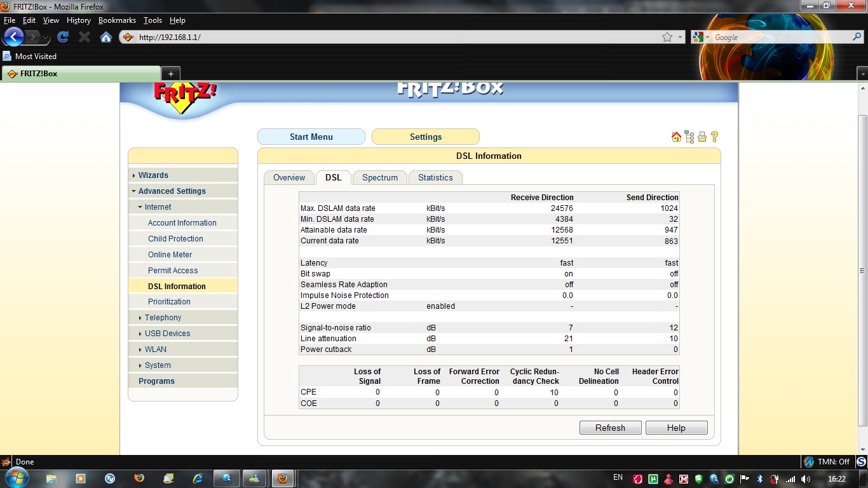Expand the WLAN section
Screen dimensions: 868x488
coord(183,349)
